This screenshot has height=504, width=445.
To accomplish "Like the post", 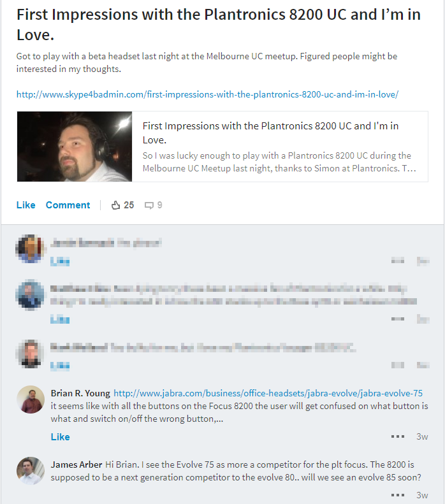I will coord(26,205).
